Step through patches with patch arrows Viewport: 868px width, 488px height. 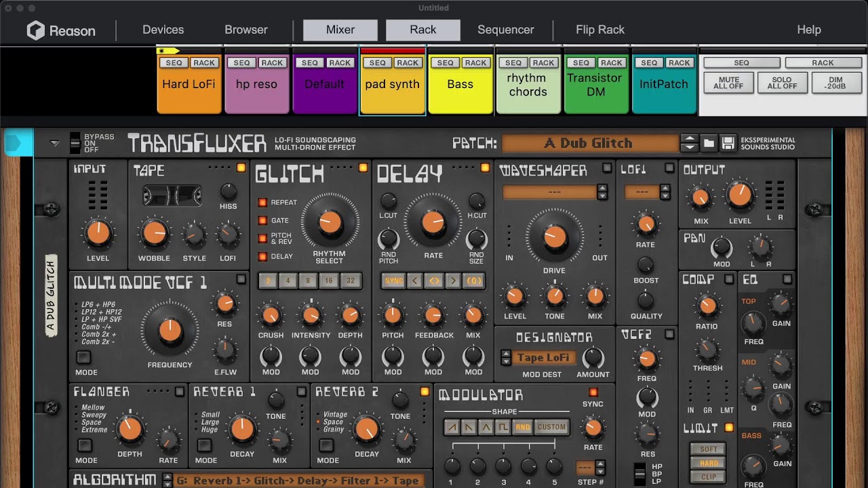(689, 143)
